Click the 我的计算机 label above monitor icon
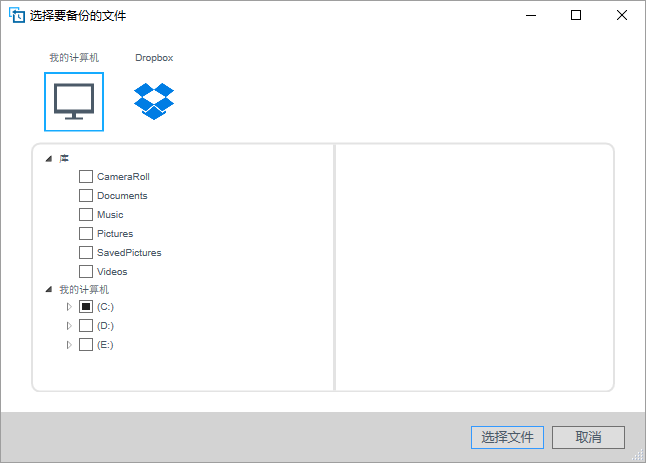Screen dimensions: 646x463 coord(74,58)
